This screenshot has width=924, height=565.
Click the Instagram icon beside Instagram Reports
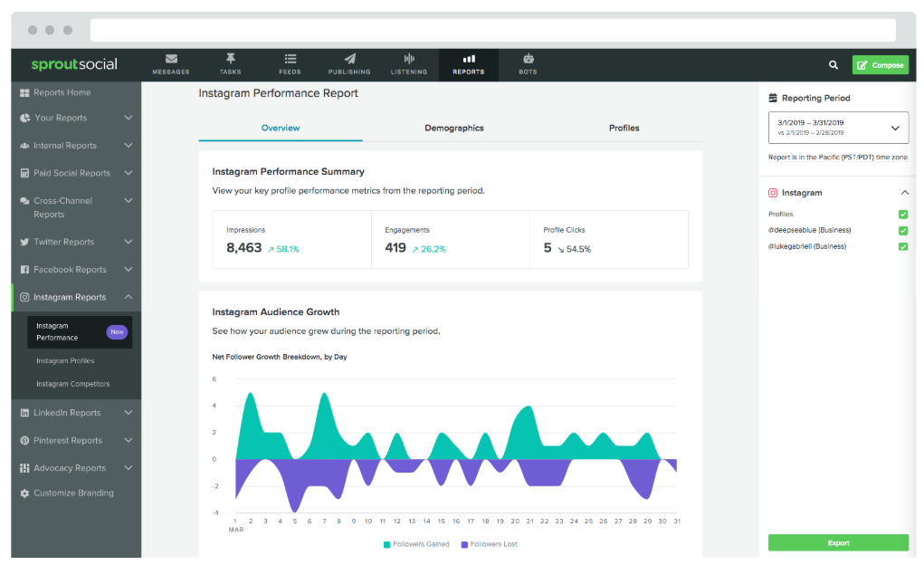[24, 297]
